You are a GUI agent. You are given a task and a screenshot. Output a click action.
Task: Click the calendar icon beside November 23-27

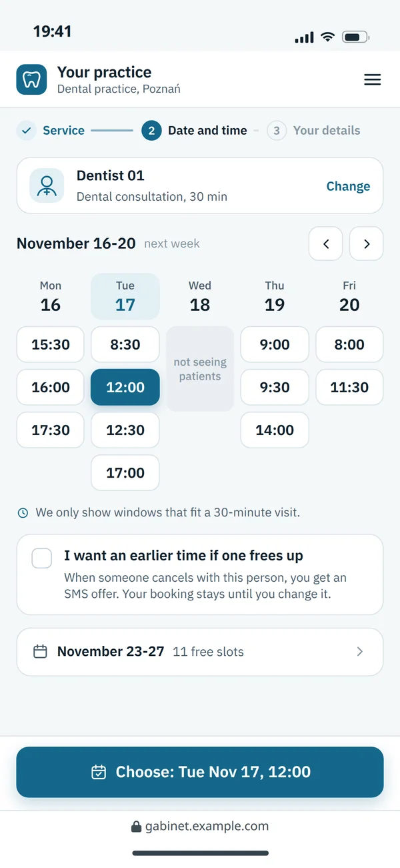(x=40, y=652)
